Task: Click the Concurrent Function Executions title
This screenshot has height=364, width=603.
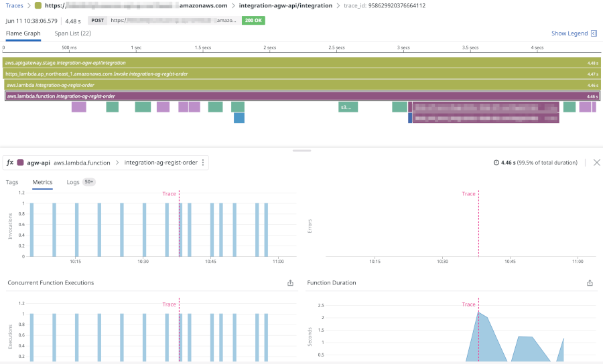Action: click(x=51, y=283)
